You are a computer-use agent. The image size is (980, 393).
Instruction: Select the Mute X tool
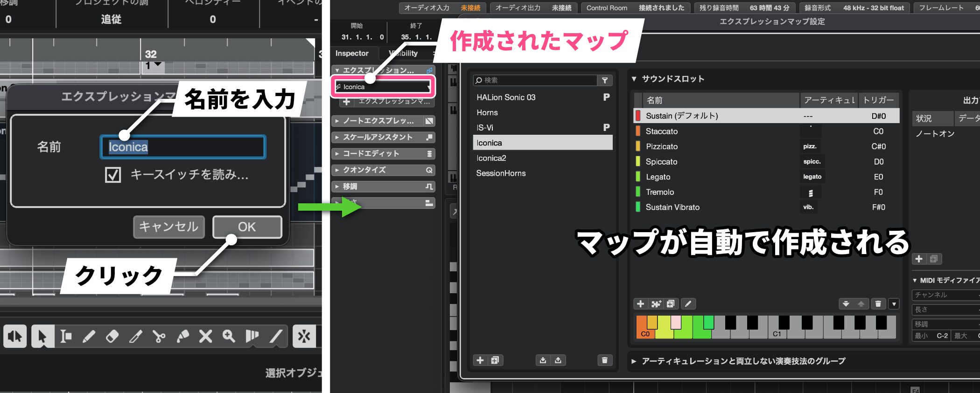point(205,336)
